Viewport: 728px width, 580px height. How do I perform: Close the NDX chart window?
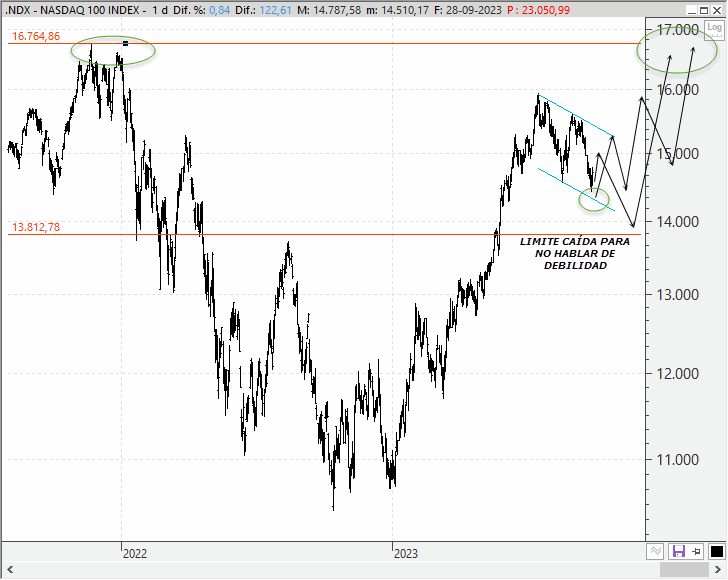[717, 10]
